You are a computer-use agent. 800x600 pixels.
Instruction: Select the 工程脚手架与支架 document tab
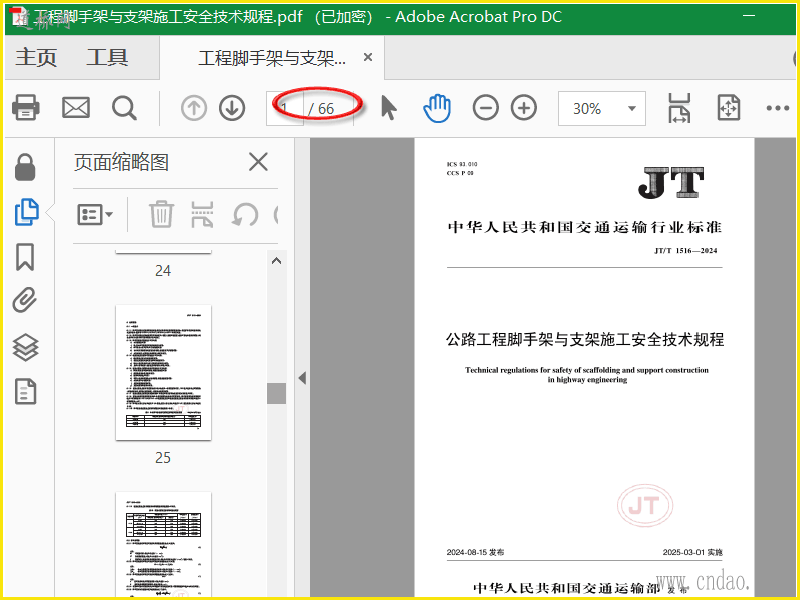271,58
